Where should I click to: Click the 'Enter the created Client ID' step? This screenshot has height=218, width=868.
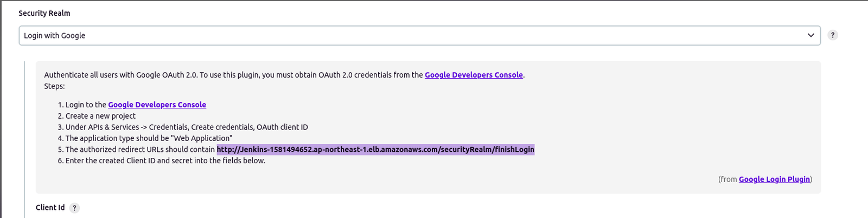[165, 161]
